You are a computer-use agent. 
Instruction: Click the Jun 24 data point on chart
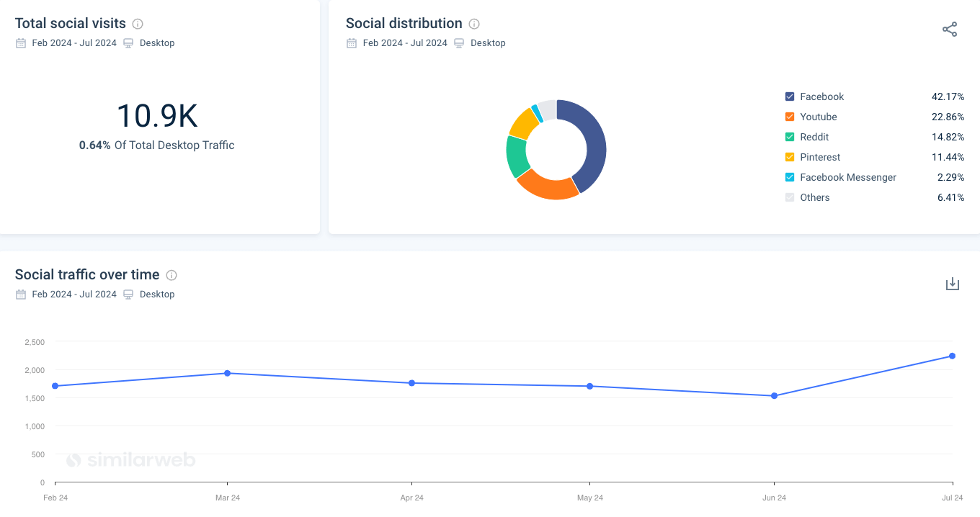pos(774,395)
